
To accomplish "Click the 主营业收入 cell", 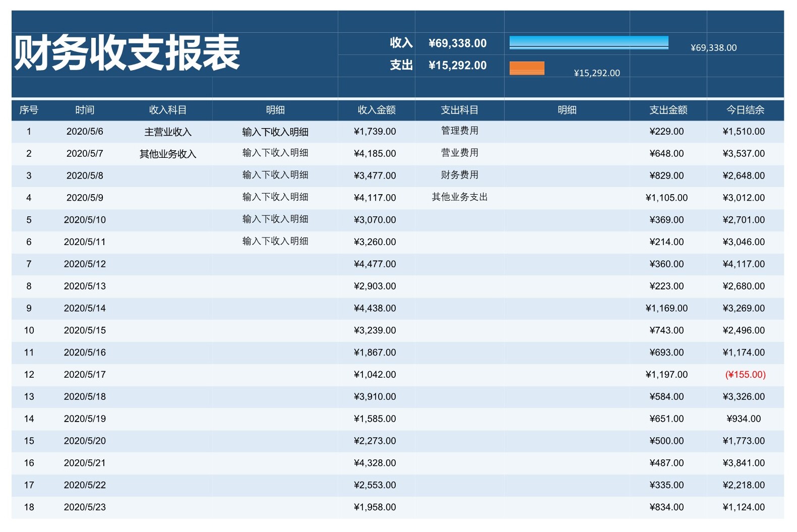I will pos(168,132).
